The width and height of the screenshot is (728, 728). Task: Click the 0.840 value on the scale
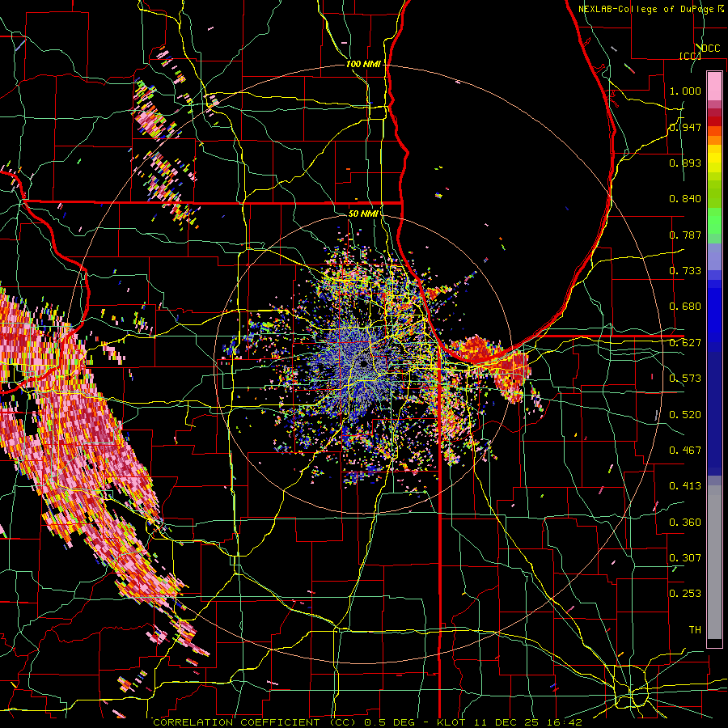click(x=685, y=199)
